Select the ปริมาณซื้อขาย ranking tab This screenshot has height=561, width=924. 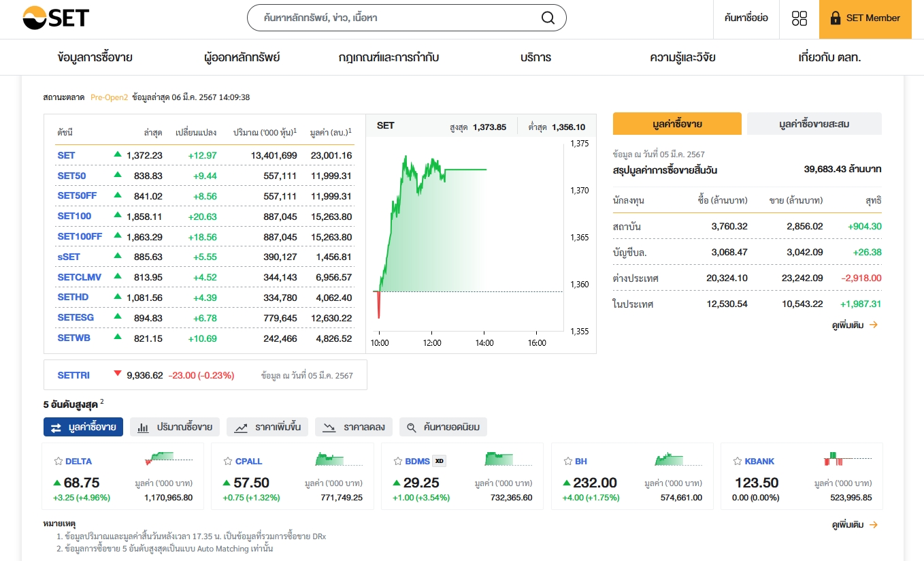pyautogui.click(x=175, y=428)
